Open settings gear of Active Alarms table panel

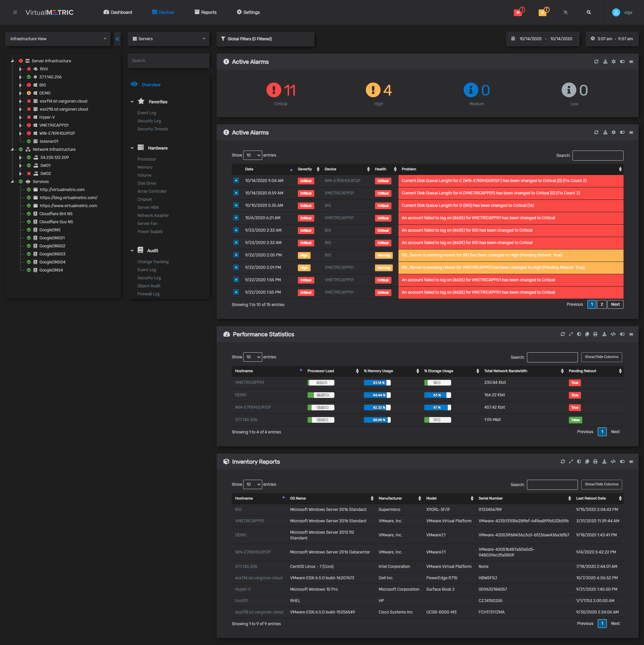(x=613, y=132)
